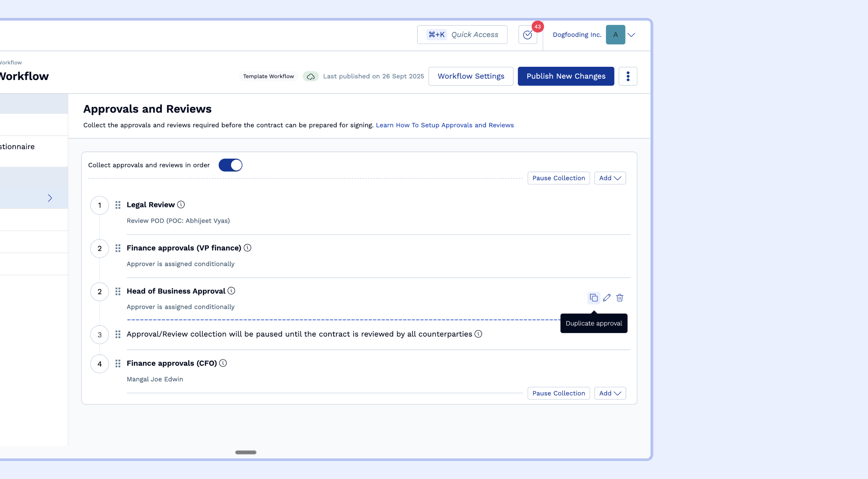Click the Publish New Changes button
868x479 pixels.
click(566, 76)
